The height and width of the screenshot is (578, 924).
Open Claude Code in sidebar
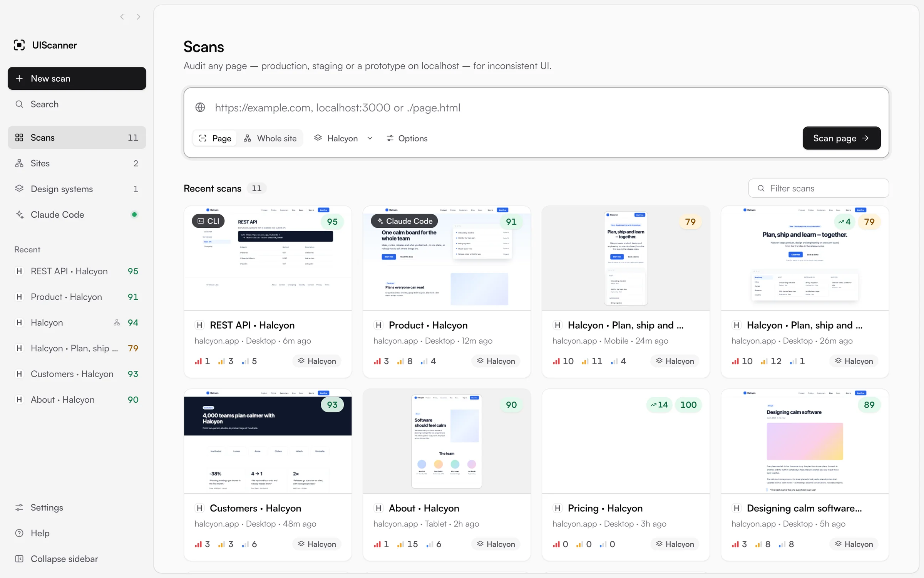[x=77, y=215]
